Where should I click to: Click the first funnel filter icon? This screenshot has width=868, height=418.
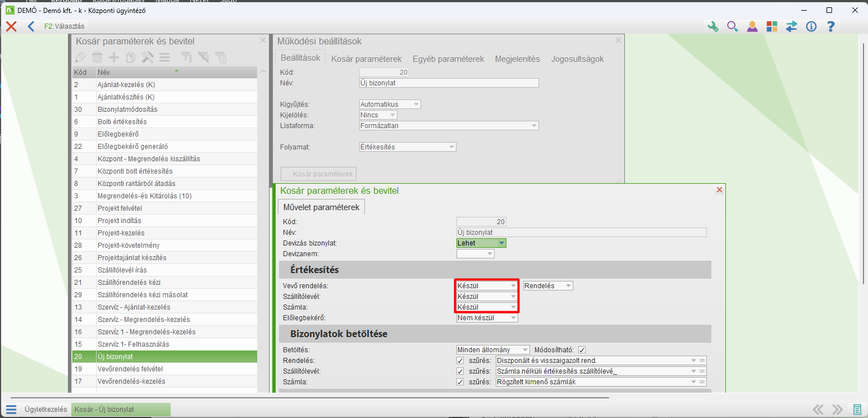(x=186, y=57)
